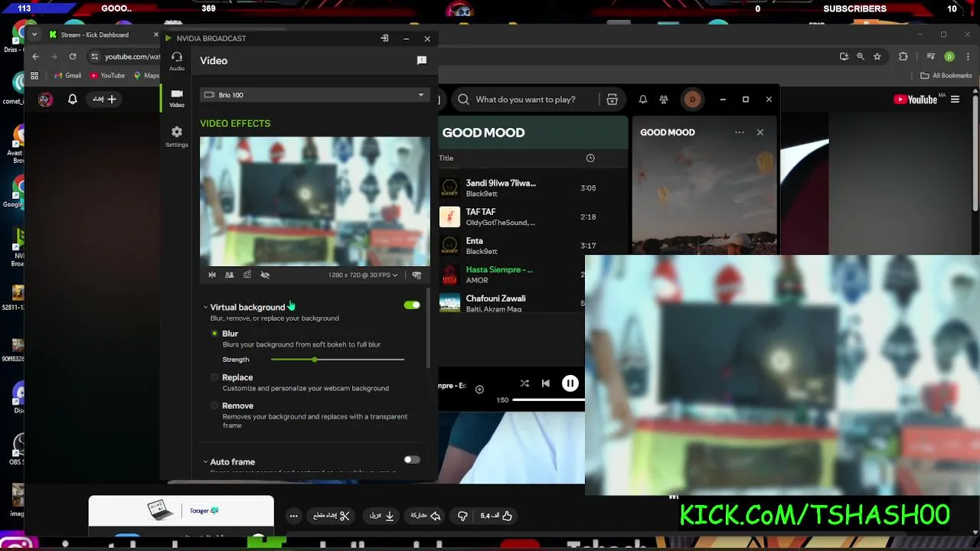Click the YouTube Download button
This screenshot has height=551, width=980.
coord(382,516)
